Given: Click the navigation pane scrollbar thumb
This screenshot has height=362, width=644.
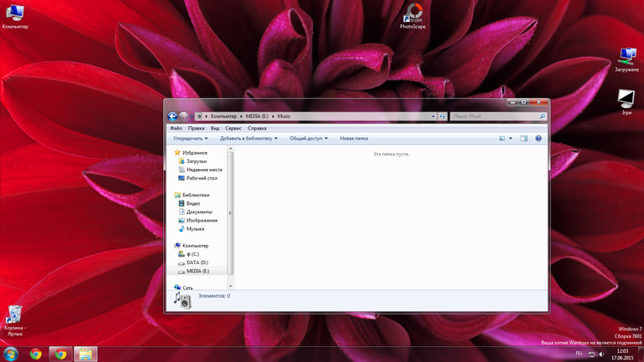Looking at the screenshot, I should [x=230, y=213].
